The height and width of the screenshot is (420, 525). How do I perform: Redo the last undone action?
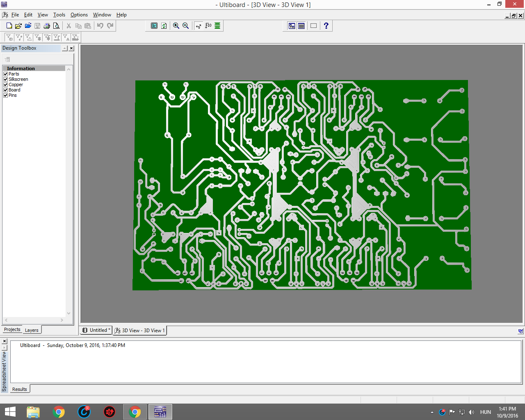pyautogui.click(x=110, y=26)
